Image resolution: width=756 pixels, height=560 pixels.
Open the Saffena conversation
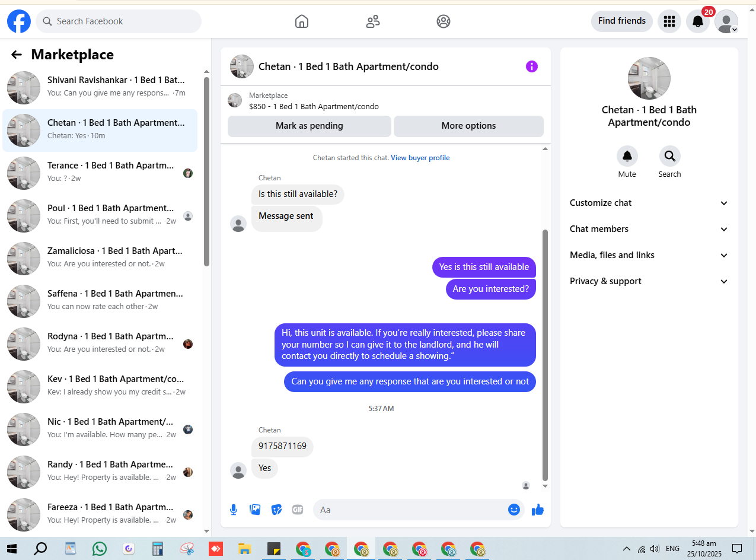click(100, 301)
